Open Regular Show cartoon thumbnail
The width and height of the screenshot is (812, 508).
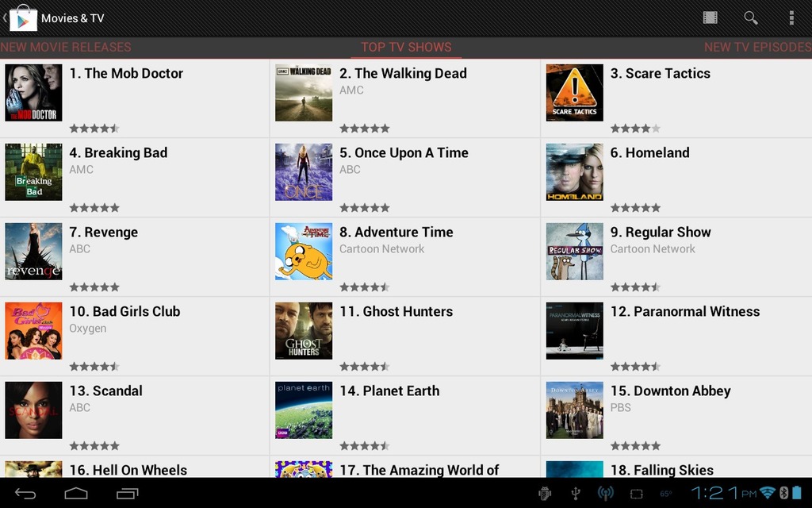[575, 252]
